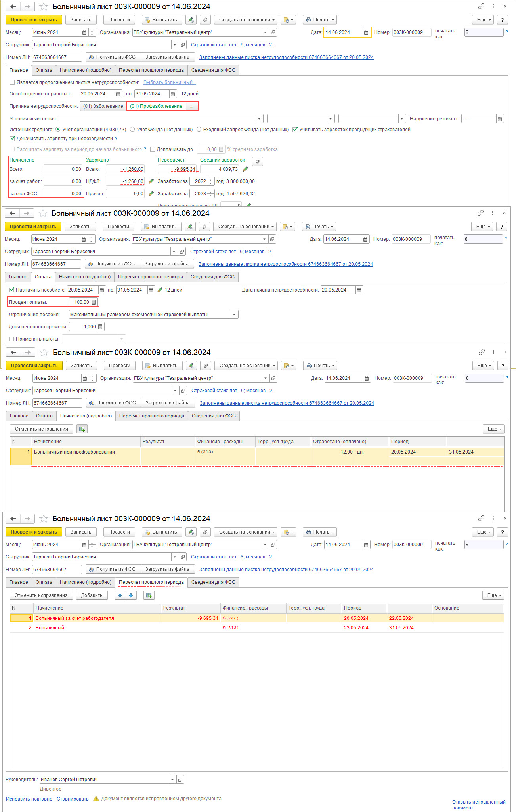Click Провести и закрыть in the Главное-tab window

(x=34, y=20)
